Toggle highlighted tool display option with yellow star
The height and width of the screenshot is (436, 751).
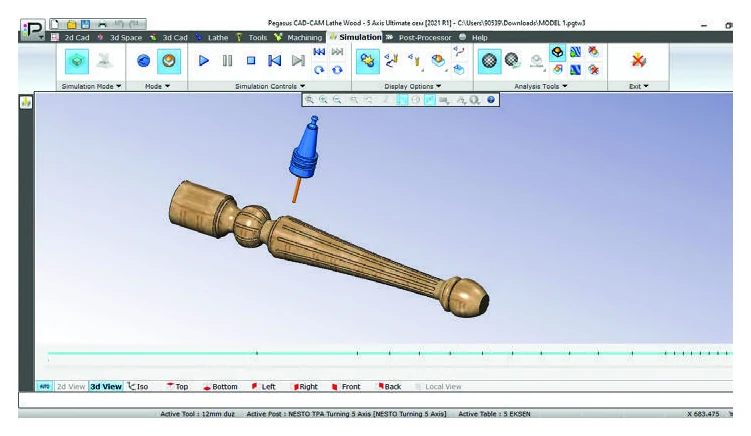pyautogui.click(x=367, y=61)
